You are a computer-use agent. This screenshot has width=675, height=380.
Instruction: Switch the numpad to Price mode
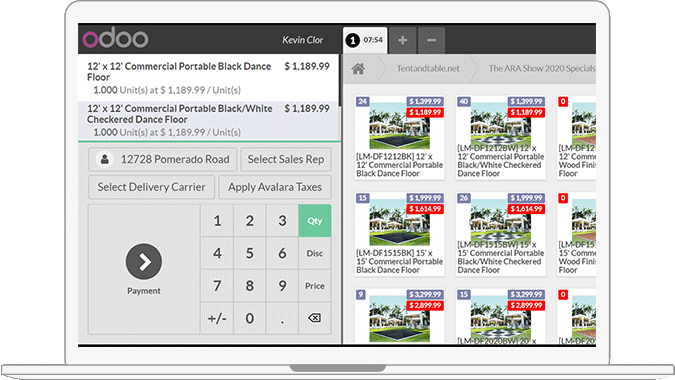point(315,286)
